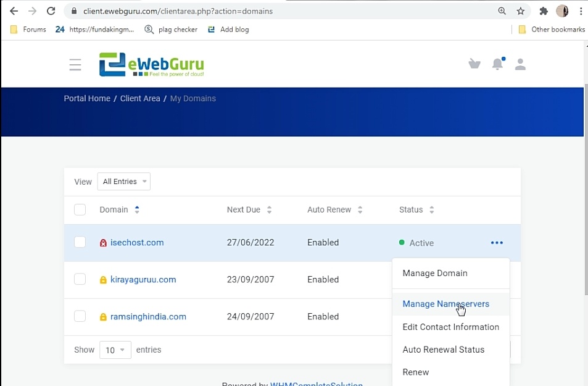
Task: Open the notifications bell
Action: pos(498,64)
